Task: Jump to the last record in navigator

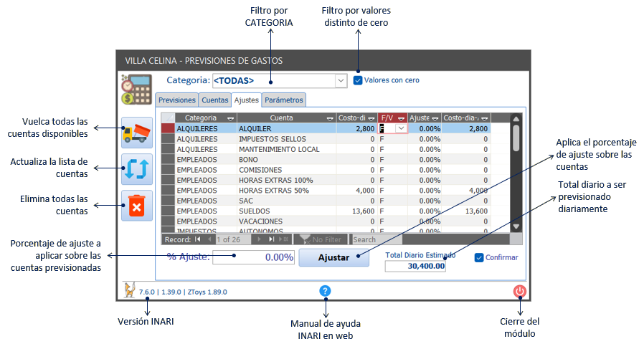Action: tap(272, 239)
